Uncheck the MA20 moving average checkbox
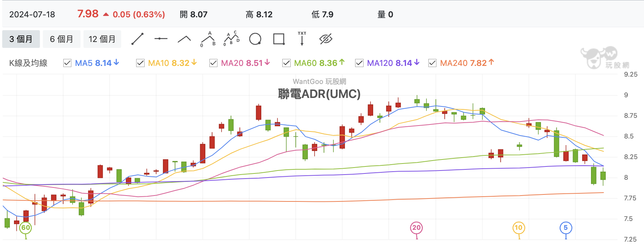644x246 pixels. 213,63
